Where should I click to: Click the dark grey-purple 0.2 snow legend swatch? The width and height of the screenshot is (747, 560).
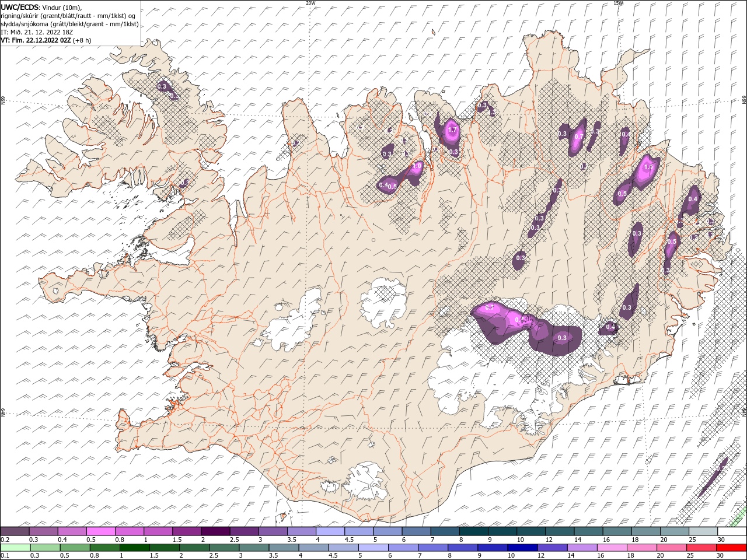15,531
